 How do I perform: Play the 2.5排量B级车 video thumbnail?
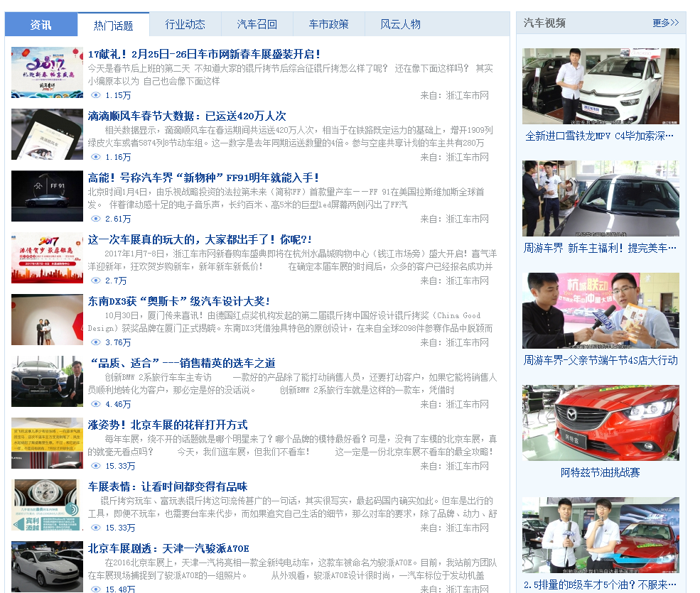601,535
